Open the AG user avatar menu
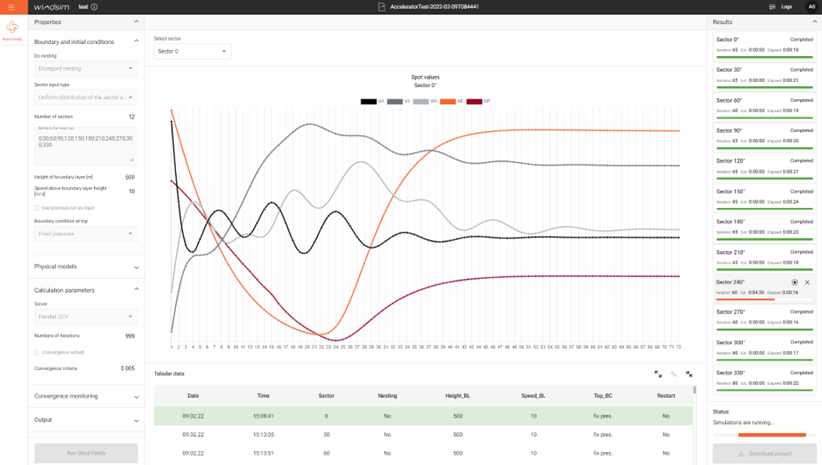822x465 pixels. pyautogui.click(x=811, y=7)
